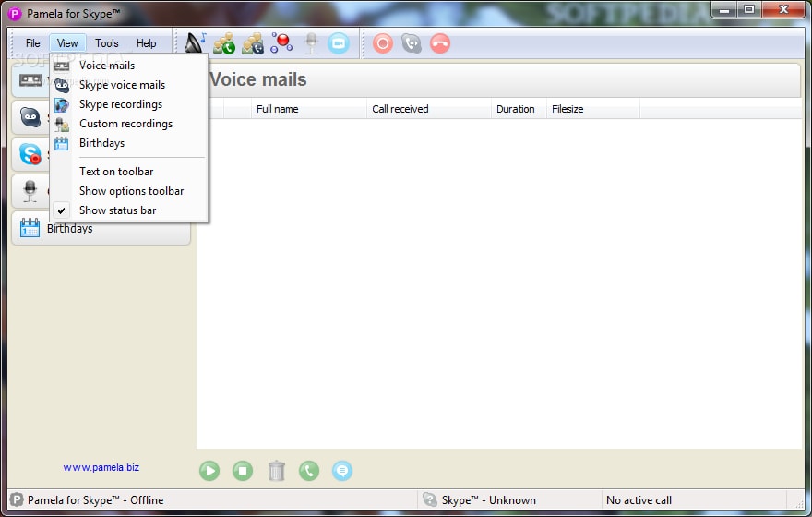This screenshot has height=517, width=812.
Task: Open the Tools menu
Action: point(107,43)
